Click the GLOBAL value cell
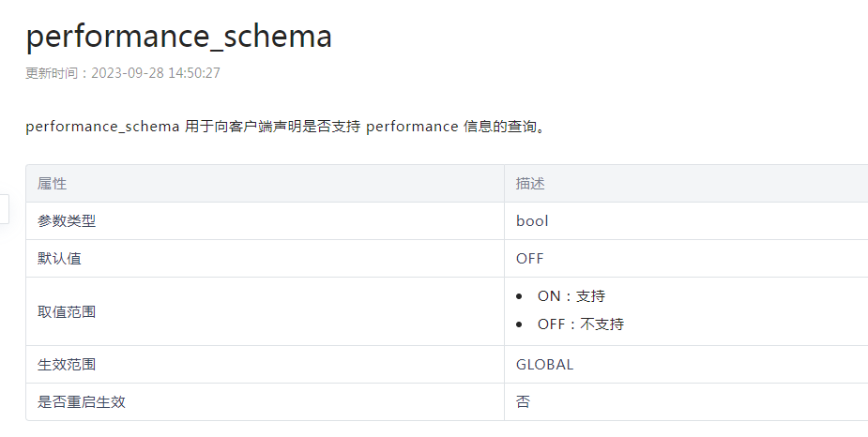The image size is (868, 437). click(x=544, y=365)
